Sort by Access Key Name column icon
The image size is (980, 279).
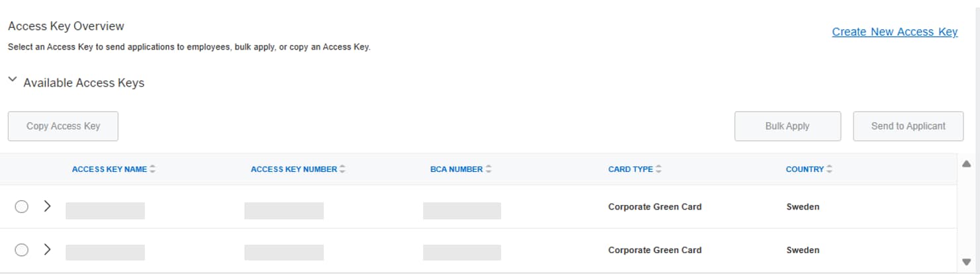tap(153, 169)
